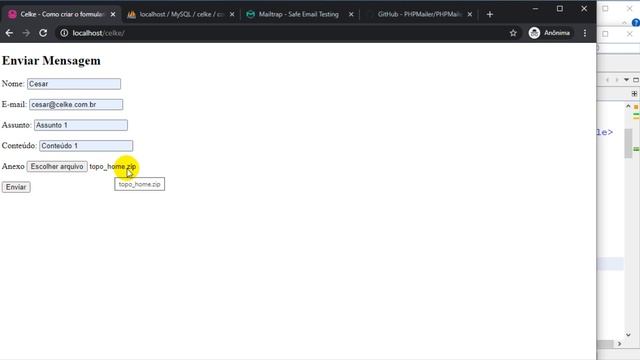640x360 pixels.
Task: Click the dropdown arrow in the background editor window
Action: point(626,80)
